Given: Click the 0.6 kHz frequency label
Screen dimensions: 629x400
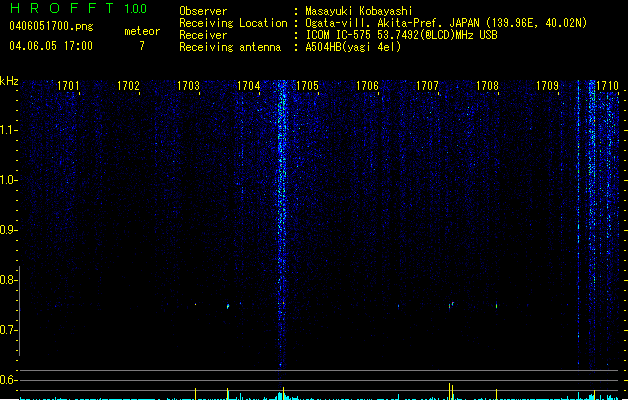Looking at the screenshot, I should [8, 380].
